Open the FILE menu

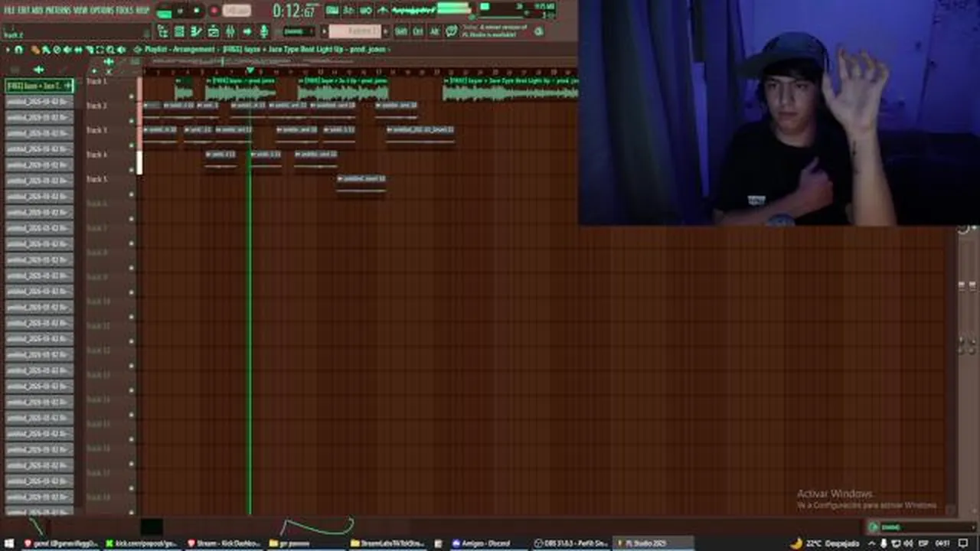(x=10, y=11)
